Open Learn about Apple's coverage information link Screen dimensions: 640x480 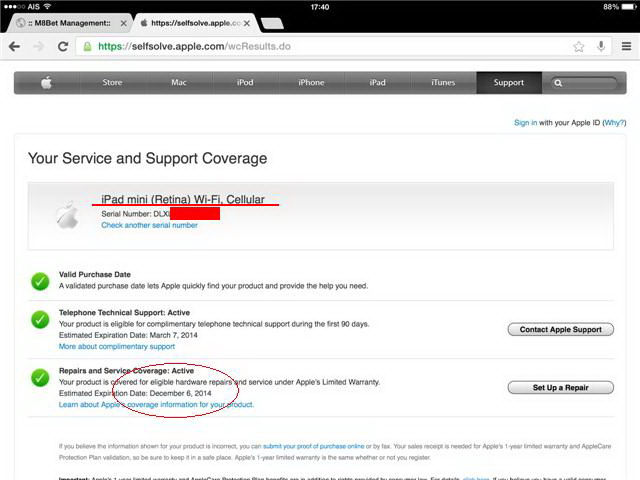tap(156, 405)
